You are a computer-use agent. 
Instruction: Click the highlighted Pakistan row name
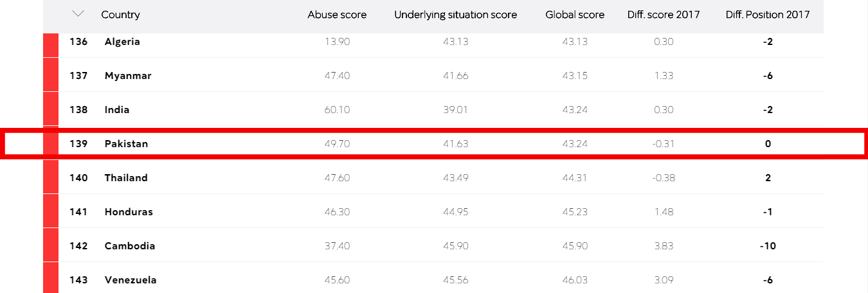coord(126,144)
